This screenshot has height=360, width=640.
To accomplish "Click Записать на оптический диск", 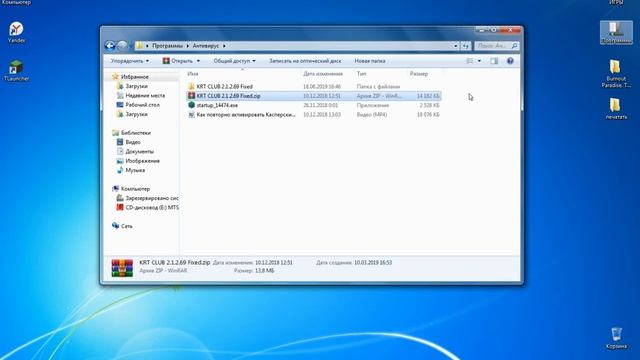I will click(305, 61).
